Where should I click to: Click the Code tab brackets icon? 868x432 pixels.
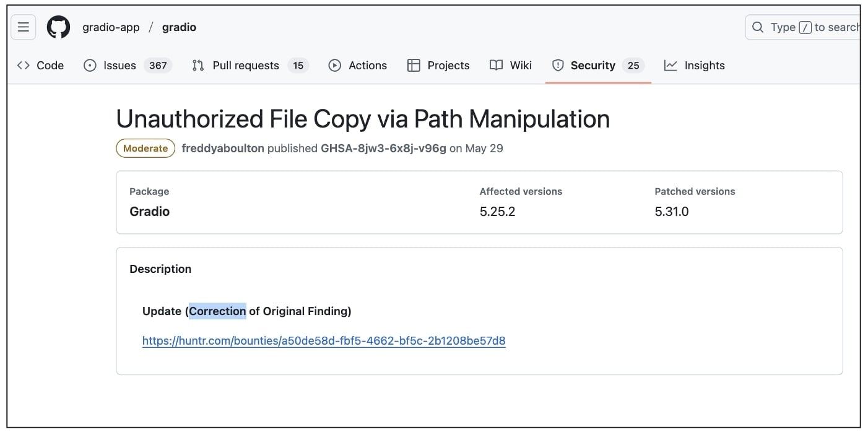coord(24,66)
